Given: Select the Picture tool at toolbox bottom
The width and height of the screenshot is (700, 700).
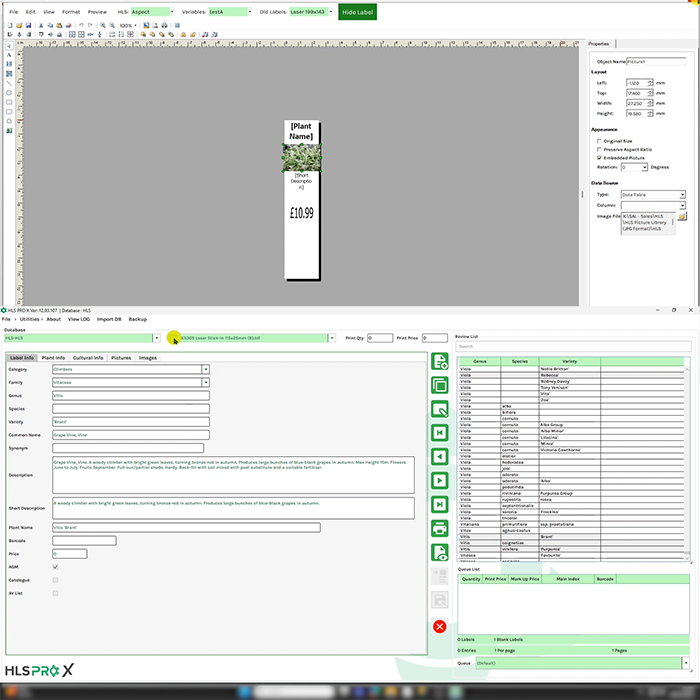Looking at the screenshot, I should pyautogui.click(x=9, y=131).
